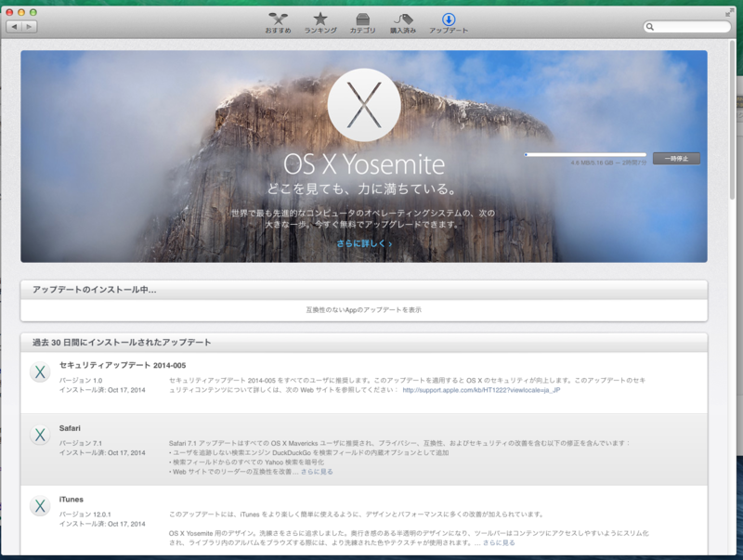This screenshot has height=560, width=743.
Task: Click the バージョン 7.1 text under Safari
Action: [x=80, y=444]
